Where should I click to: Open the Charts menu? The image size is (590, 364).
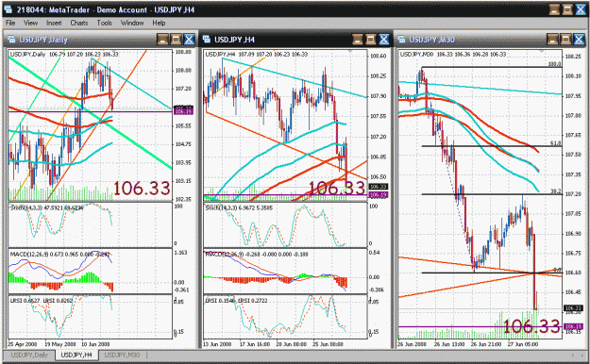click(79, 23)
